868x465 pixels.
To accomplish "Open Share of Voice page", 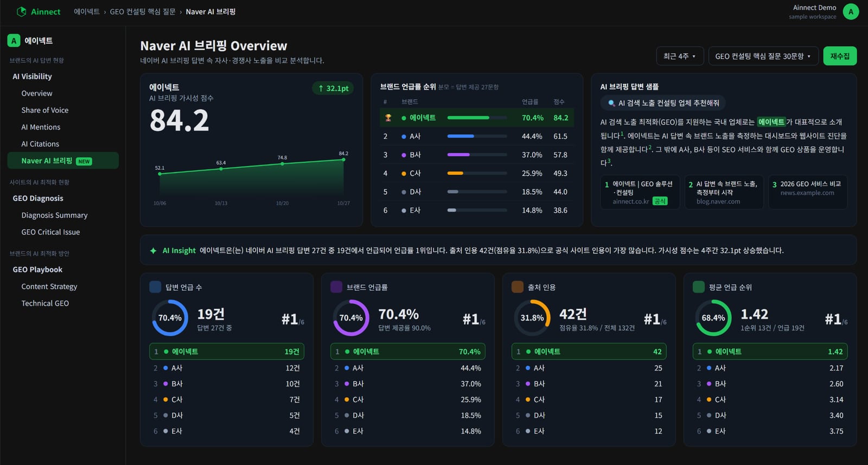I will coord(45,110).
